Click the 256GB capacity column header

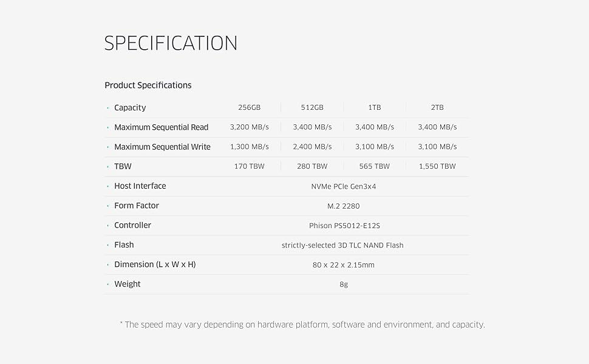(249, 108)
